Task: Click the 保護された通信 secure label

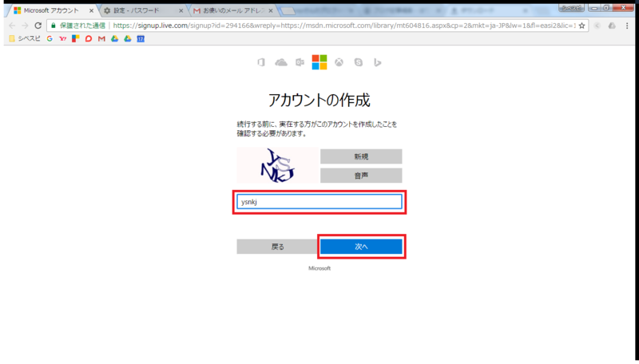Action: point(83,26)
